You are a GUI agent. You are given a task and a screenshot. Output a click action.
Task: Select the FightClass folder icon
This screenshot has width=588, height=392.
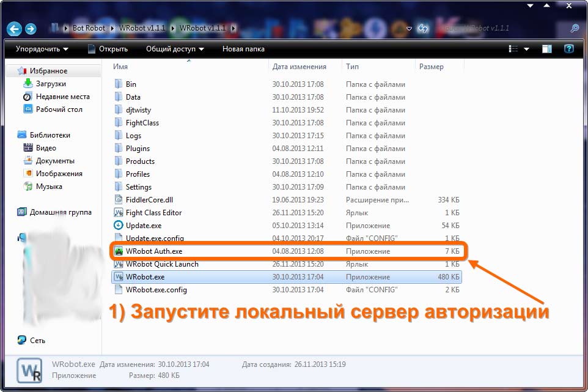(x=119, y=122)
